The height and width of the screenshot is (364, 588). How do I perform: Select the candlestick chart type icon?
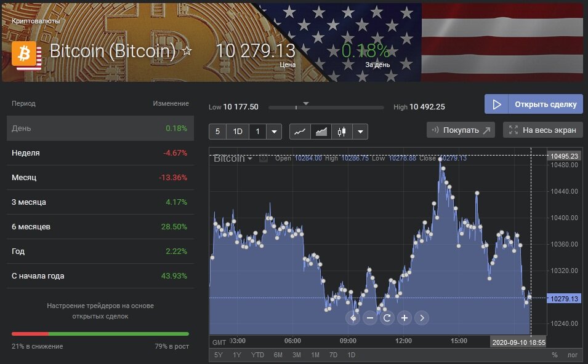point(342,132)
